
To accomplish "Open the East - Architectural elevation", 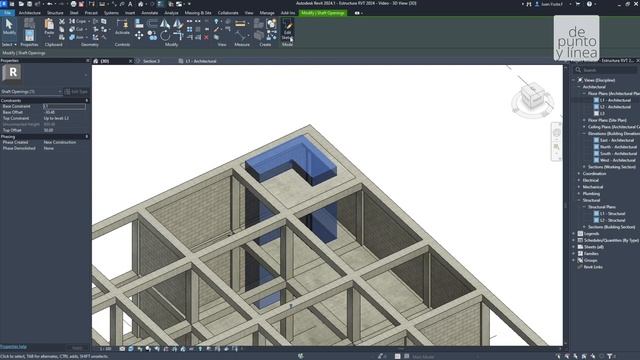I will 618,140.
